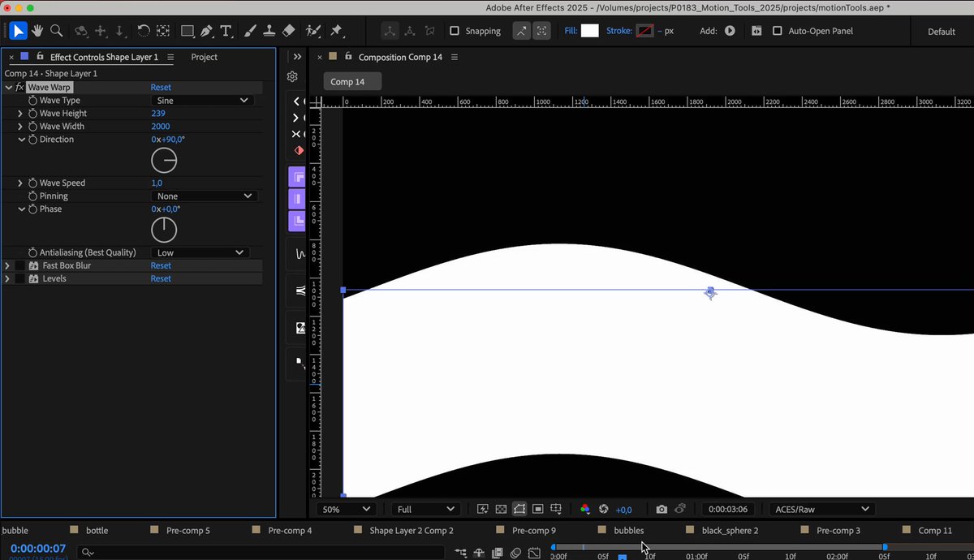This screenshot has height=560, width=974.
Task: Select the Horizontal Type tool
Action: (x=226, y=31)
